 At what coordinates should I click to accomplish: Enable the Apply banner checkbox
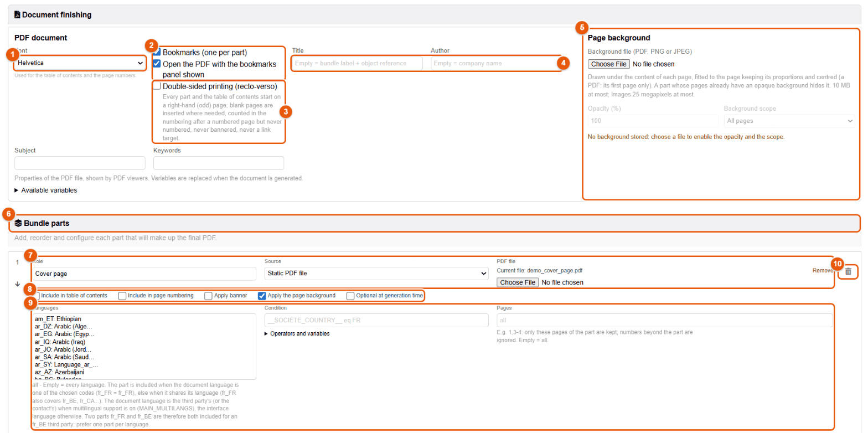(x=208, y=296)
